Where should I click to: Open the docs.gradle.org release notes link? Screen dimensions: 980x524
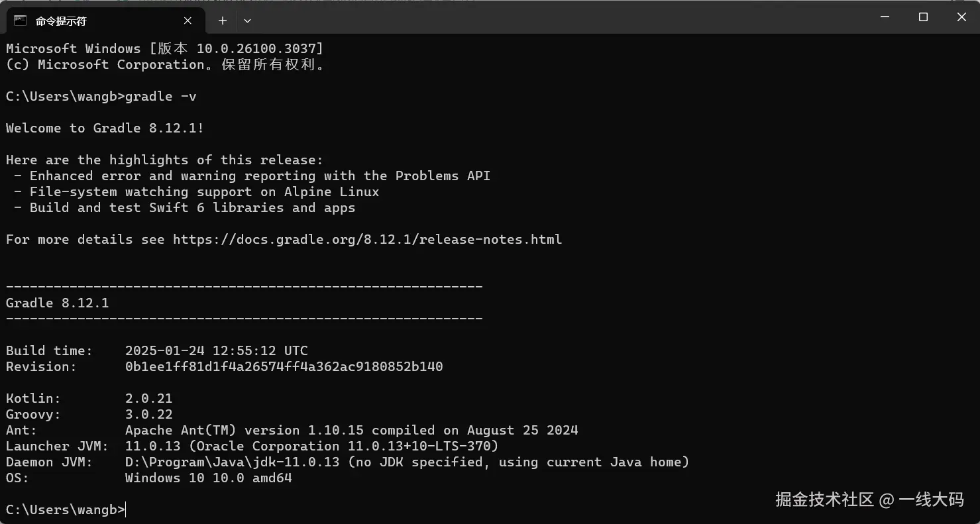click(367, 239)
